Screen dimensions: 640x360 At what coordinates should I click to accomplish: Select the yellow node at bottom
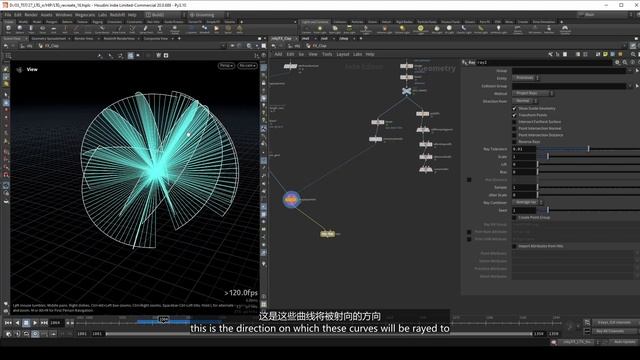[x=328, y=234]
